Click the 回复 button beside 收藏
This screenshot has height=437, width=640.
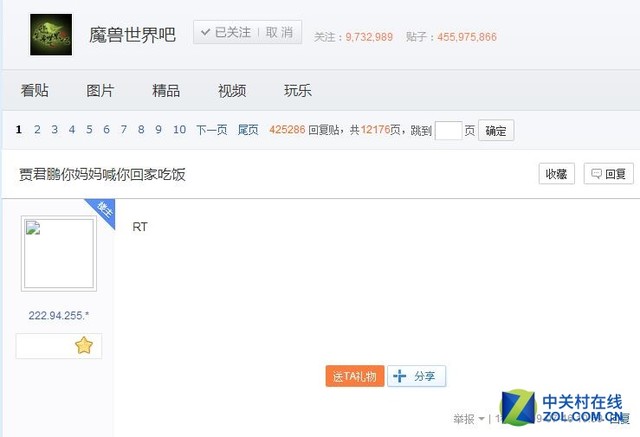pyautogui.click(x=609, y=174)
